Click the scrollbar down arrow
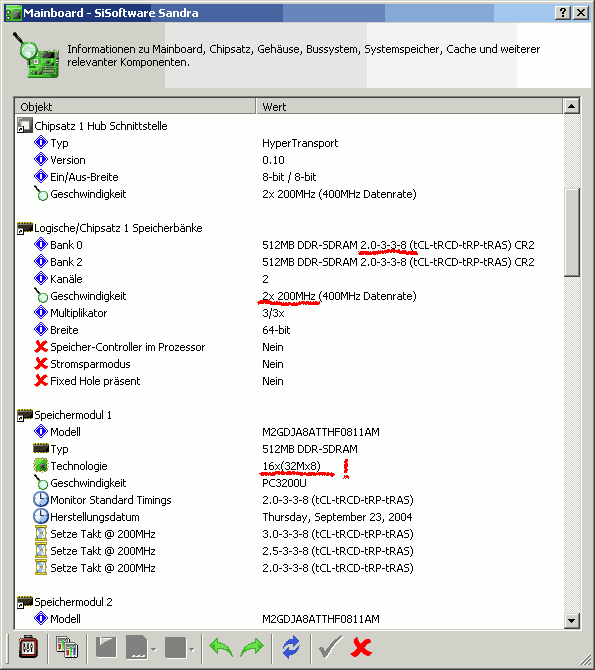595x670 pixels. tap(571, 620)
